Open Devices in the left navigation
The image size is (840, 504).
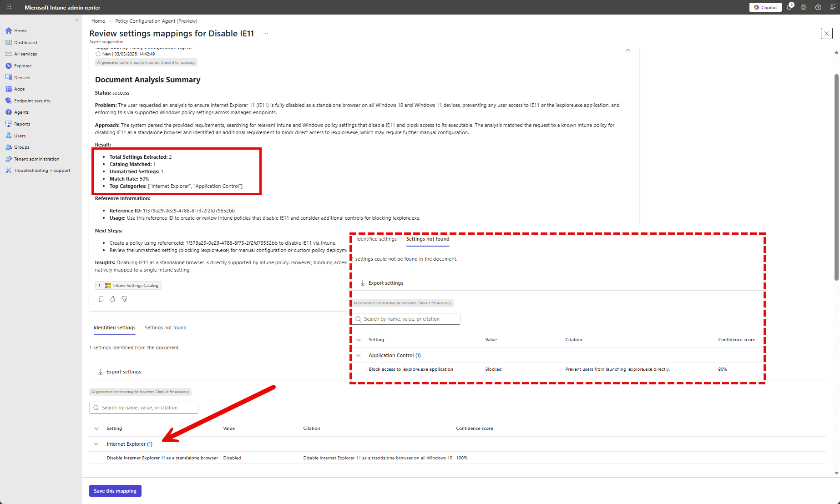(x=22, y=77)
